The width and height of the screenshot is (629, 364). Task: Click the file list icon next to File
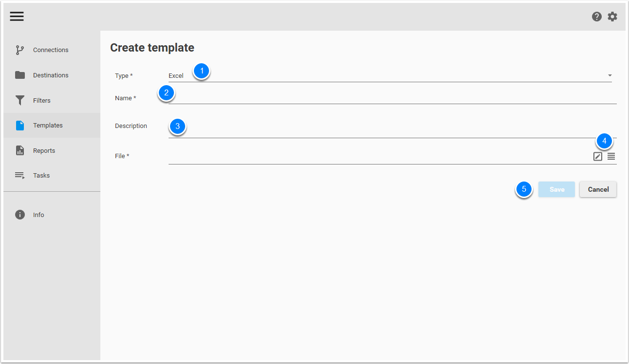(x=611, y=156)
